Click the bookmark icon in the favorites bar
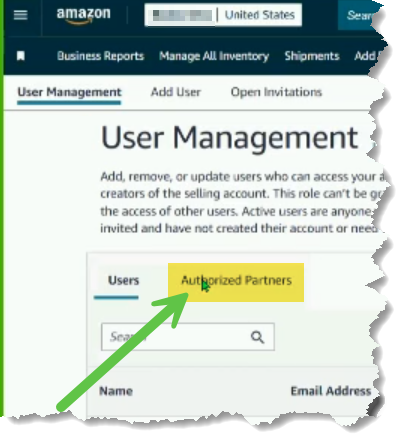Screen dimensions: 397x435 tap(21, 56)
